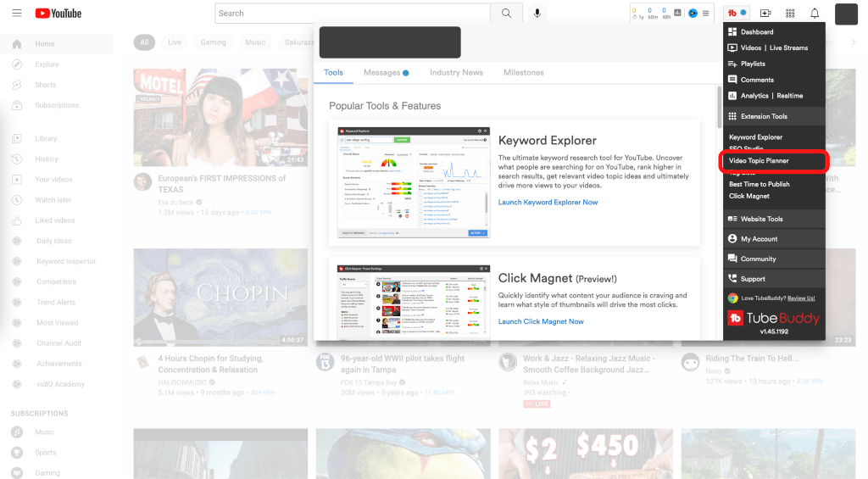Switch to the Industry News tab
This screenshot has height=479, width=868.
(x=456, y=73)
